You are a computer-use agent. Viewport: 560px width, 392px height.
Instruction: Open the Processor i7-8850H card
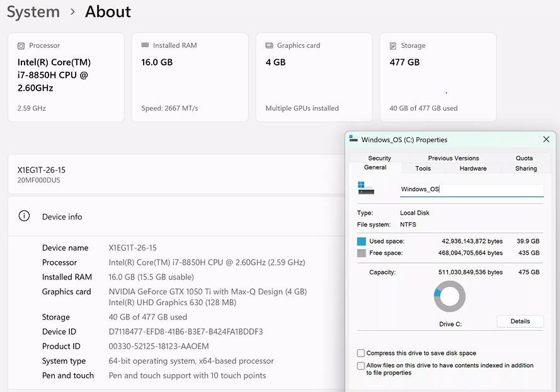coord(66,77)
